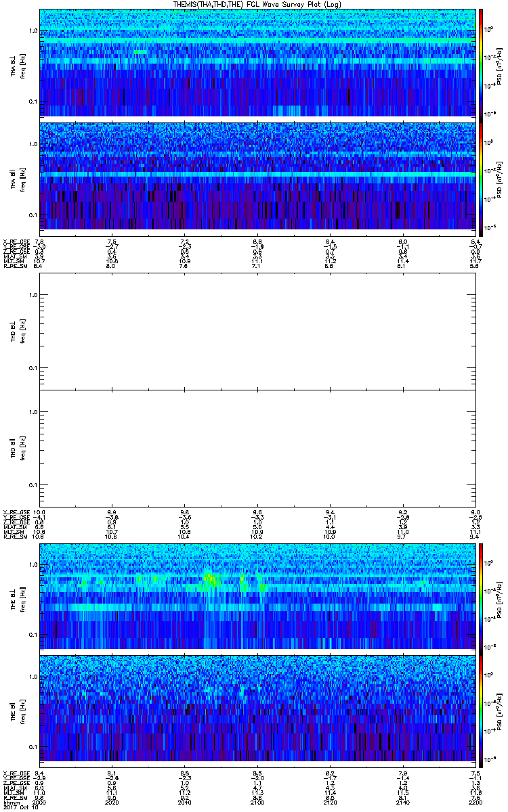The height and width of the screenshot is (812, 508).
Task: Click the 2120 time label on bottom axis
Action: tap(330, 801)
